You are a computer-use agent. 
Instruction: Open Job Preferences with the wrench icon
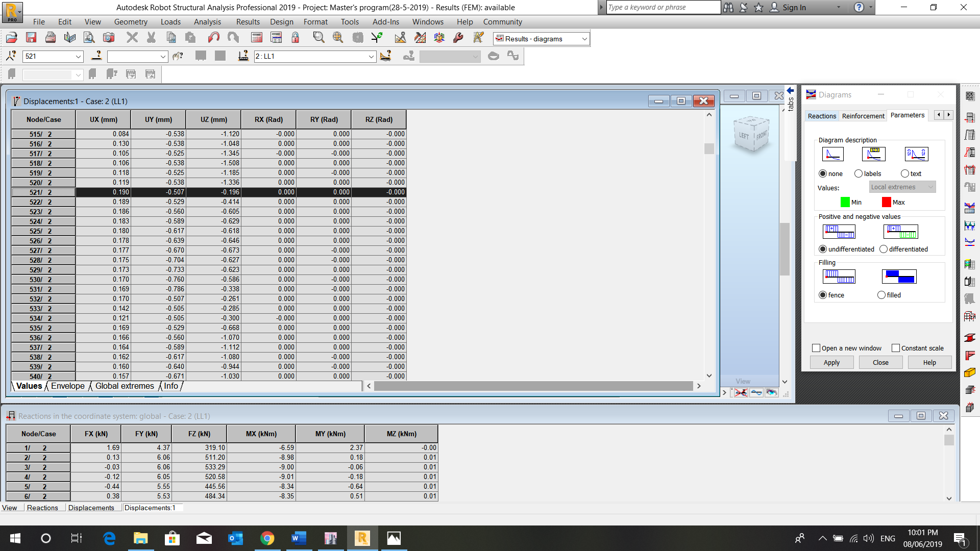(x=457, y=37)
